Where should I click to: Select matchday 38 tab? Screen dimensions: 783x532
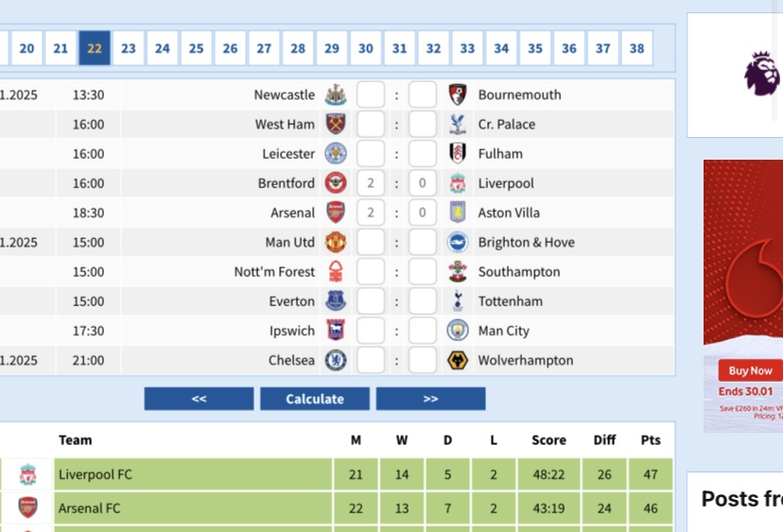coord(636,48)
